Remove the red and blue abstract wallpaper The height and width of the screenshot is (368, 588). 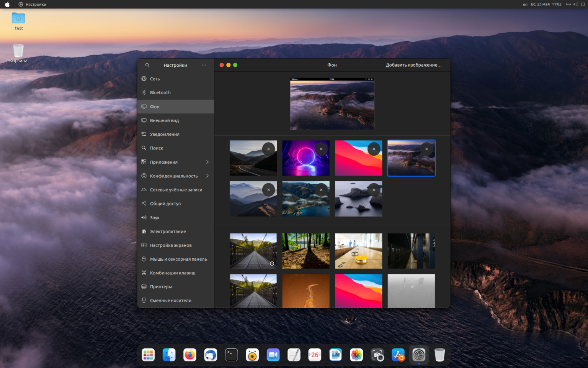374,149
